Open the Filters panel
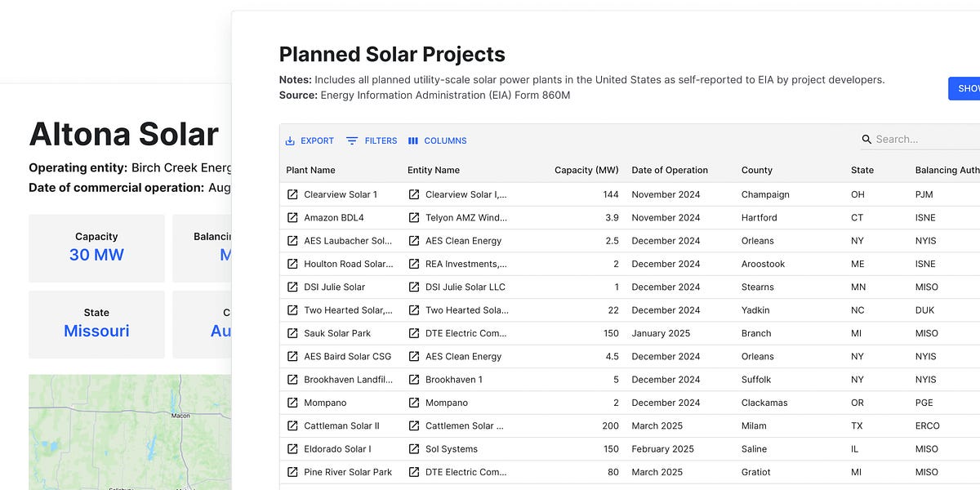980x490 pixels. 372,140
